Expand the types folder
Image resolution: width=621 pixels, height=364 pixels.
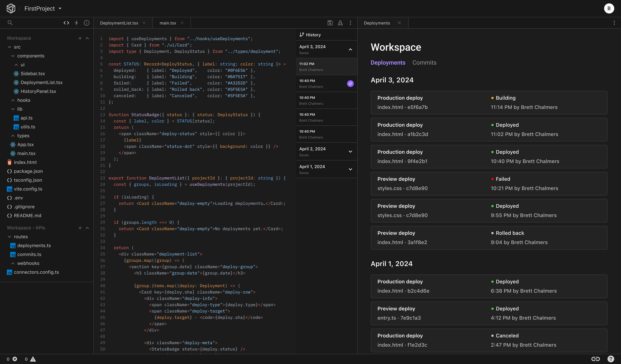[x=13, y=136]
